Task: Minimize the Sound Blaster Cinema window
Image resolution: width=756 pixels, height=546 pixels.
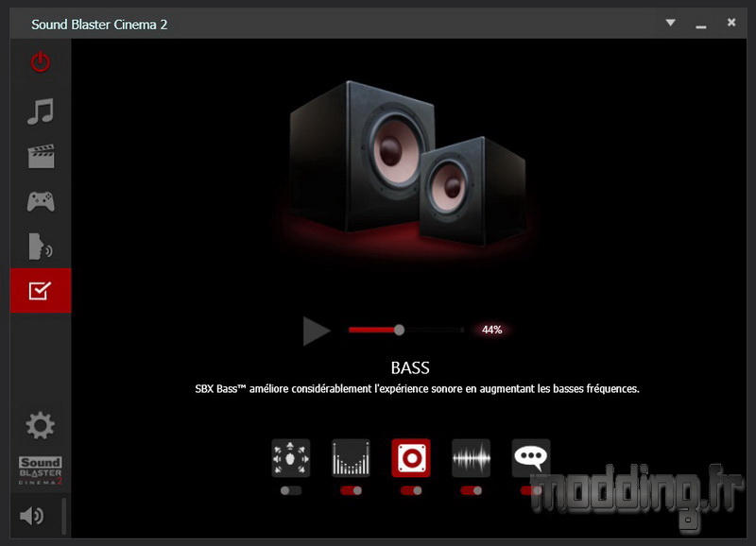Action: point(701,26)
